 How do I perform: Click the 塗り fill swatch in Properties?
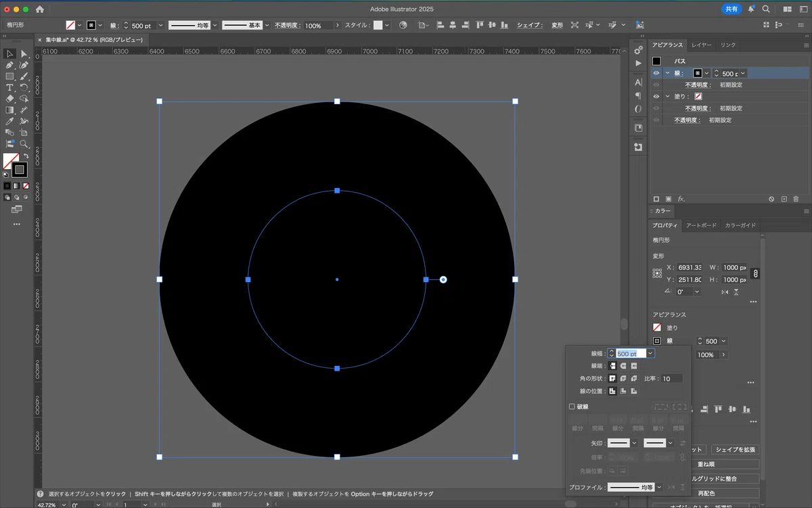656,328
